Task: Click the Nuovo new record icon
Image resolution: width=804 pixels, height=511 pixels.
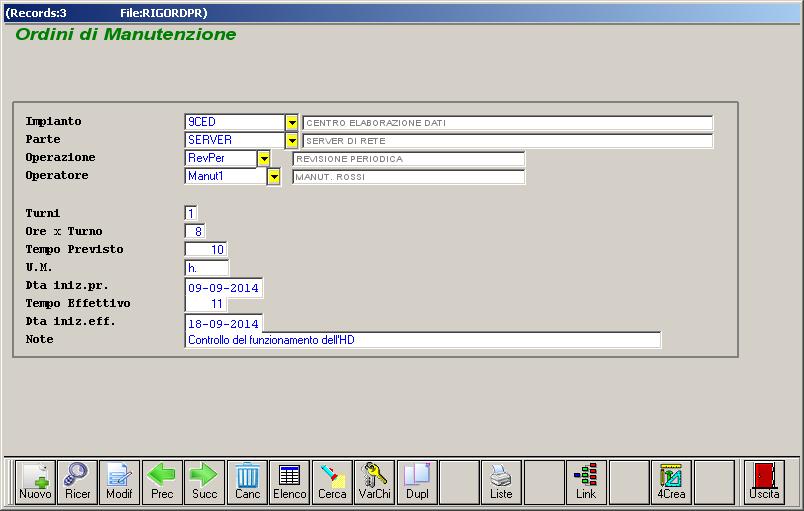Action: coord(35,482)
